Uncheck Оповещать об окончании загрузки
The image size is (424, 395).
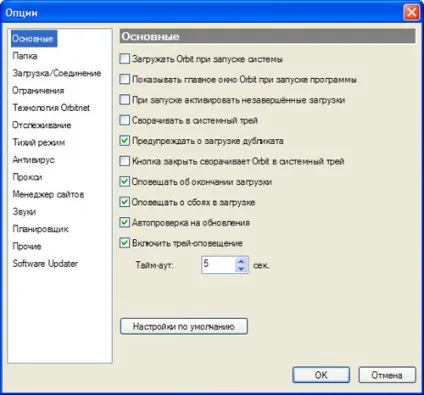125,182
